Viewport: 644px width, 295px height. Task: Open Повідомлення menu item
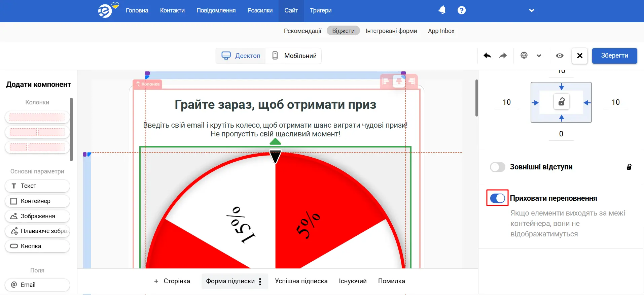pos(216,10)
